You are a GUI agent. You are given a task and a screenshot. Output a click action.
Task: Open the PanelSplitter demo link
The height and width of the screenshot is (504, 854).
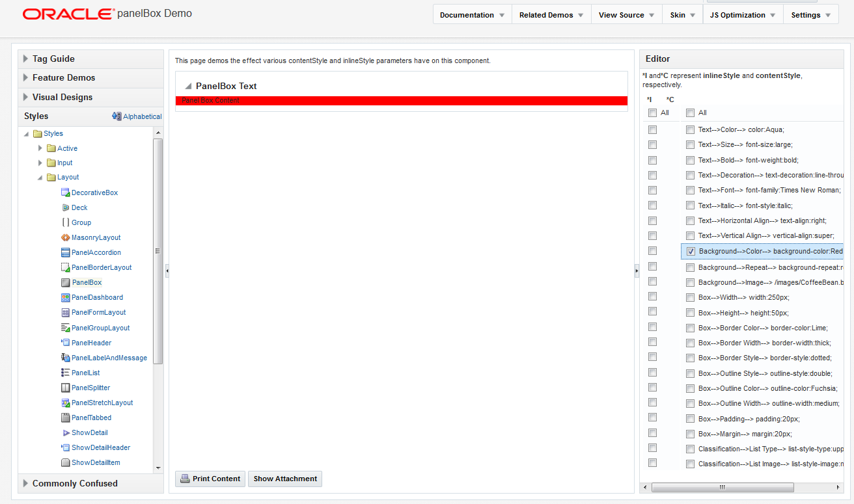click(x=90, y=388)
